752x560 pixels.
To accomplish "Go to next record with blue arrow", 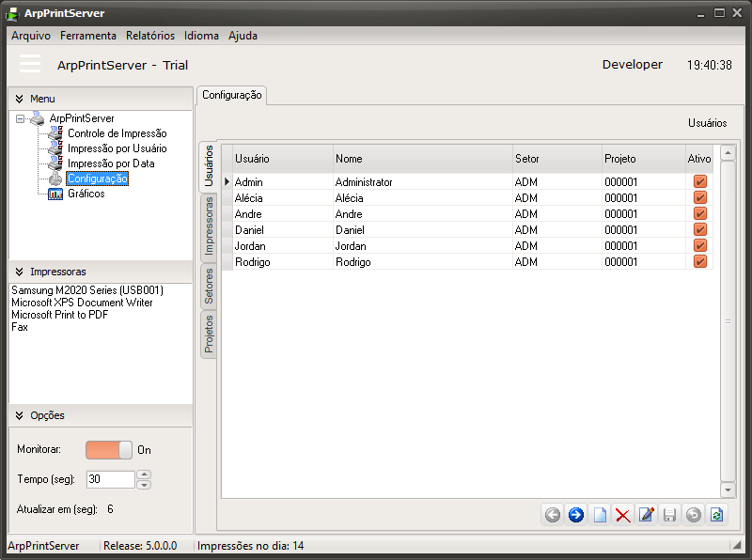I will tap(576, 515).
